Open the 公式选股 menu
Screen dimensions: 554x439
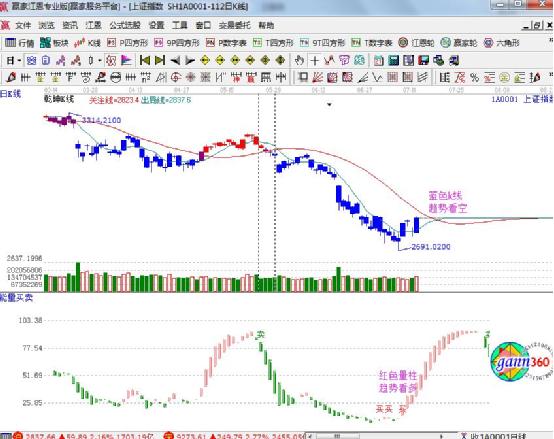coord(125,25)
